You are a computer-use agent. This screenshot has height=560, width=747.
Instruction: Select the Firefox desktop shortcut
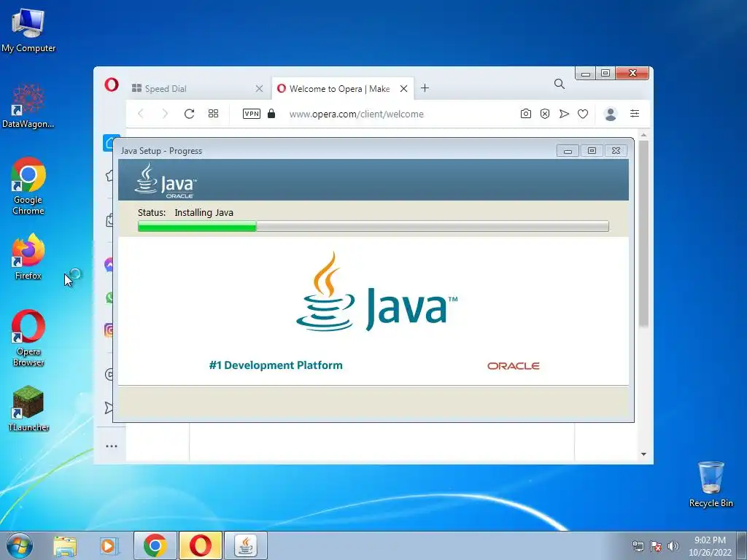pos(28,256)
